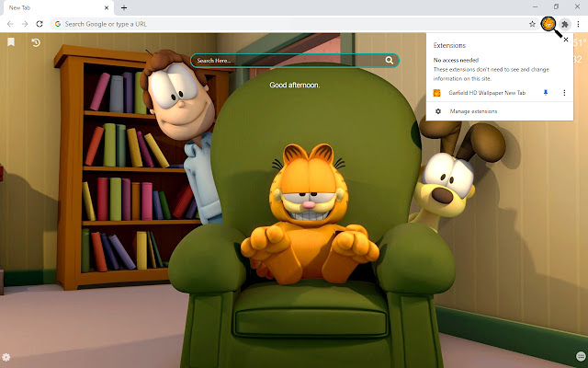The width and height of the screenshot is (588, 368).
Task: Click the Garfield extension icon in list
Action: tap(437, 93)
